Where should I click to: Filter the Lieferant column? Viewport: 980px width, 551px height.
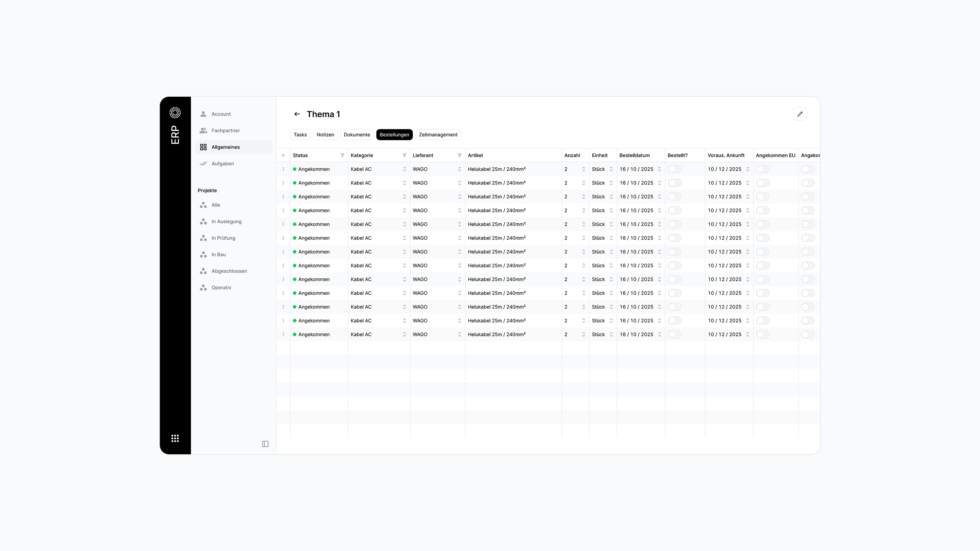pos(459,156)
